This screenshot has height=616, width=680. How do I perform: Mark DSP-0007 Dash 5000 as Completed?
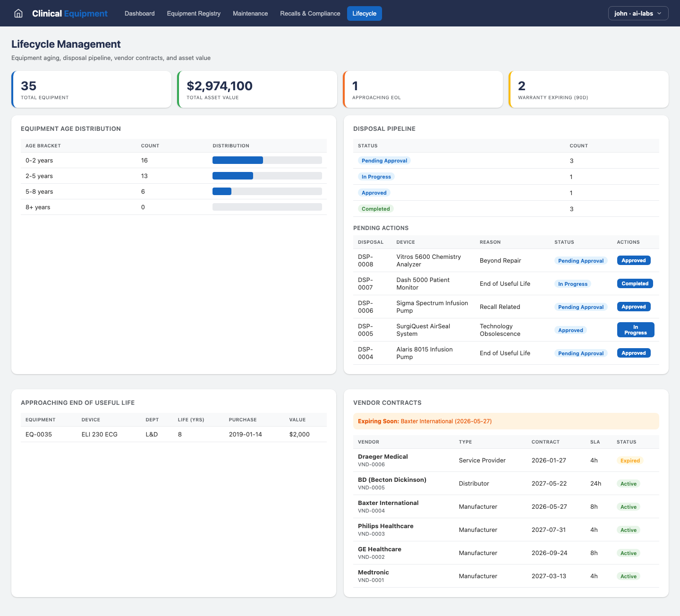click(x=635, y=283)
